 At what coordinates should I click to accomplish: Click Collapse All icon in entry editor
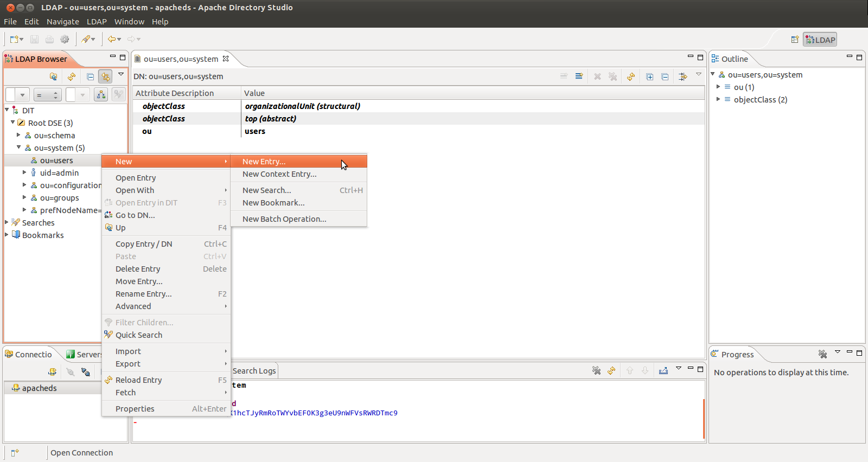click(x=665, y=76)
